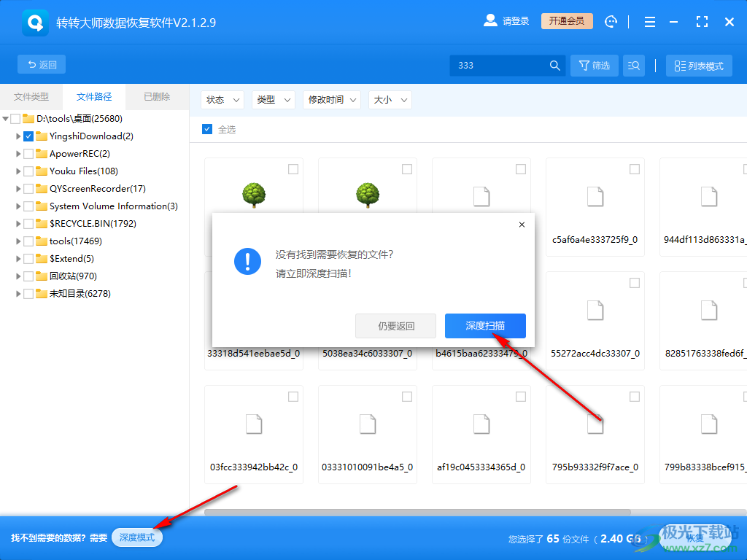Collapse the D:\tools\桌面 root node
Screen dimensions: 747x560
6,119
